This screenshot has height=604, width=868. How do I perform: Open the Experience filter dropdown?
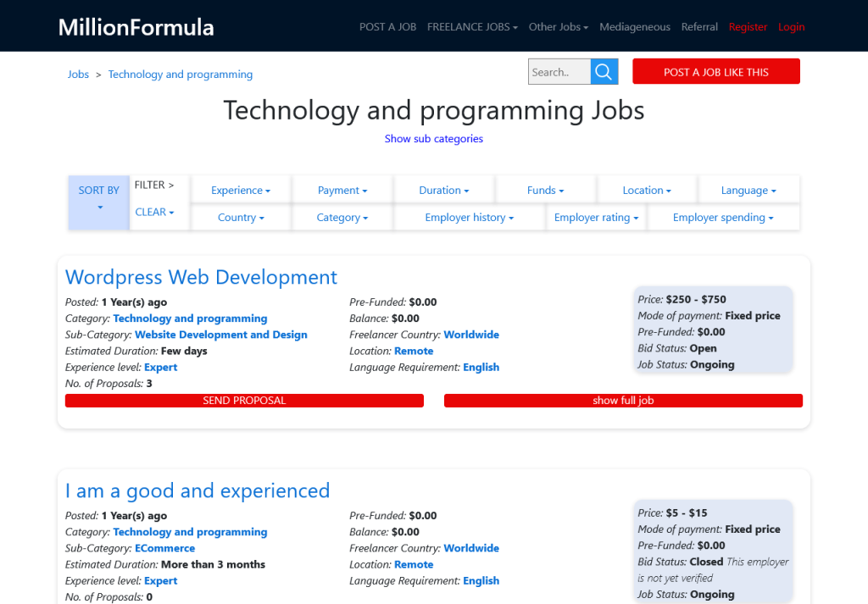pos(240,189)
